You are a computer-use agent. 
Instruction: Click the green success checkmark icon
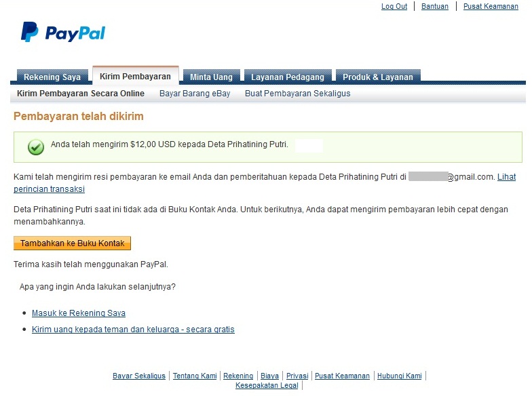coord(36,147)
